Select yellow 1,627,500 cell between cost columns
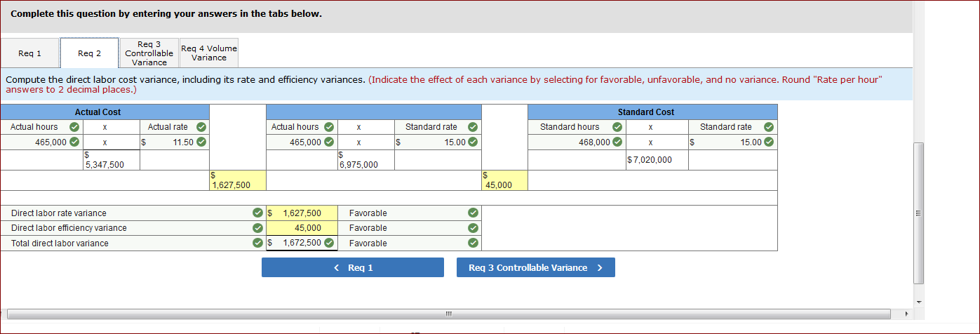The height and width of the screenshot is (334, 980). (x=237, y=180)
